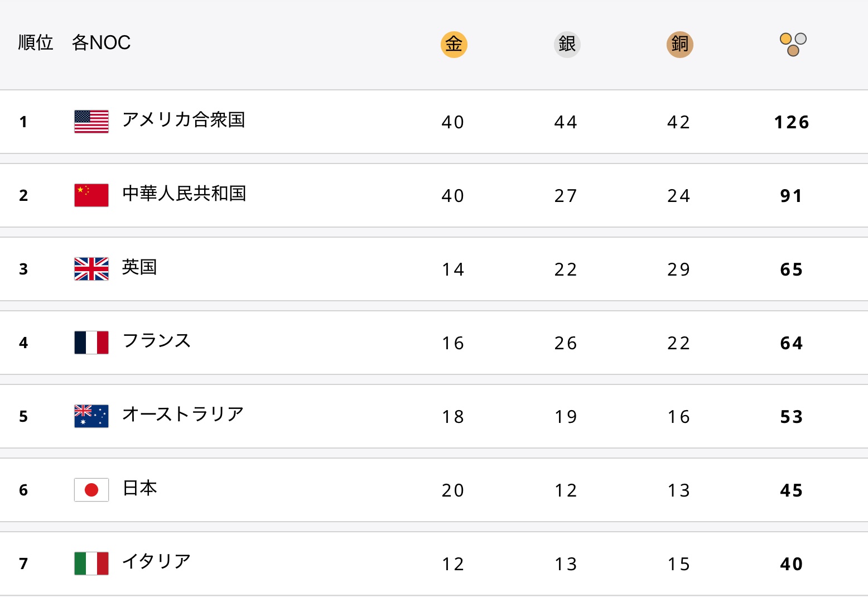Open the 英国 team entry
The width and height of the screenshot is (868, 597).
(x=139, y=267)
